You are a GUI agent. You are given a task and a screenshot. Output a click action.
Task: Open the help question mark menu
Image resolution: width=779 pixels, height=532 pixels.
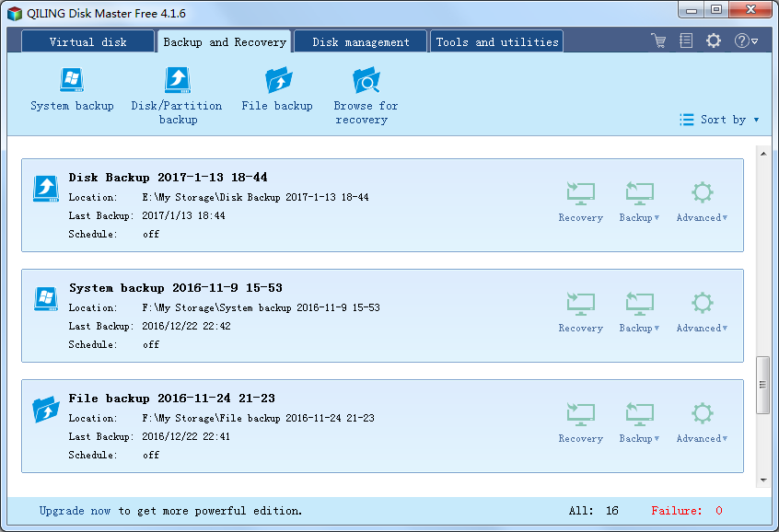(x=746, y=40)
